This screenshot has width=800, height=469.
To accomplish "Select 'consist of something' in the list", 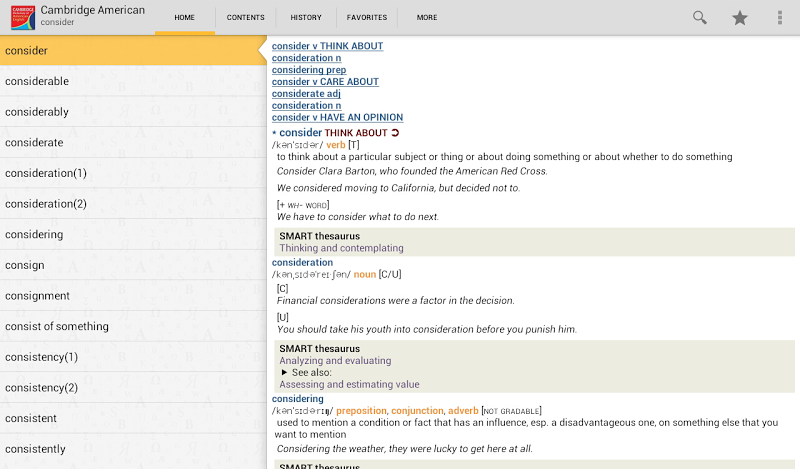I will [x=133, y=326].
